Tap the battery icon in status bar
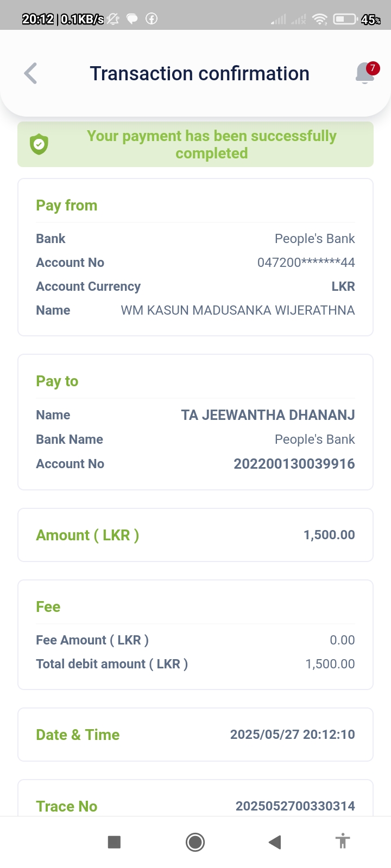The image size is (391, 868). point(344,20)
